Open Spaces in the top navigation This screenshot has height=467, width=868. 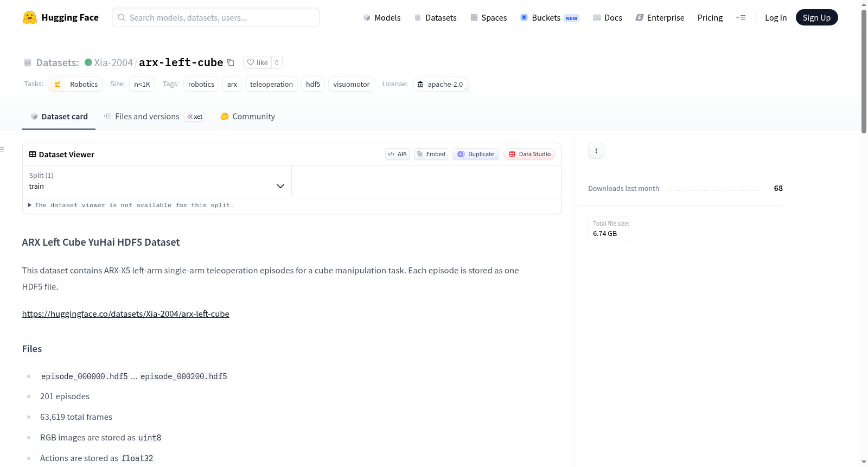click(489, 17)
